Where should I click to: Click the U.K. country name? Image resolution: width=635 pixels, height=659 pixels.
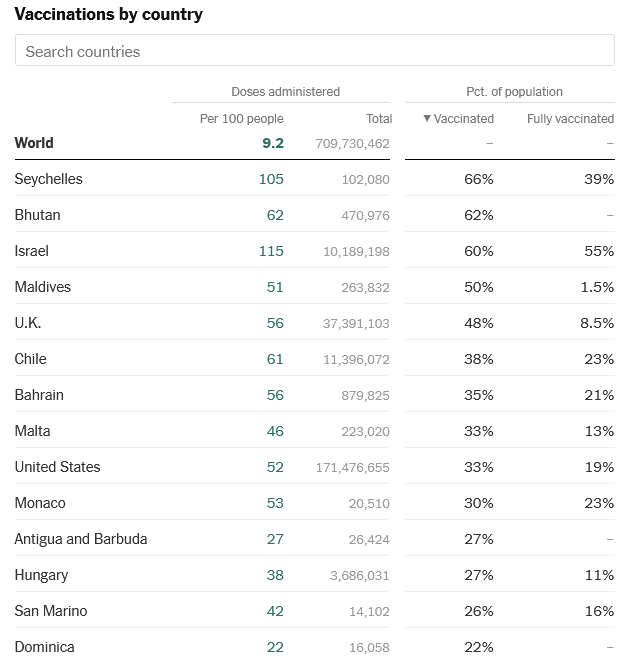click(x=28, y=323)
